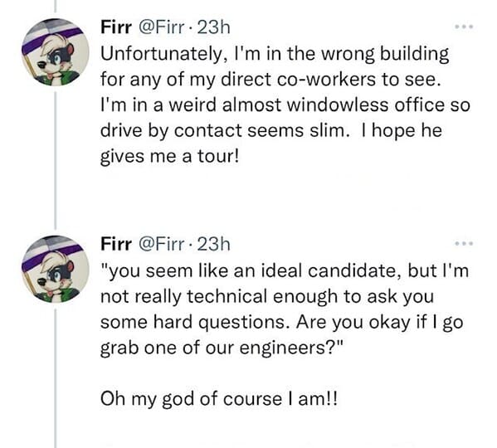Viewport: 497px width, 448px height.
Task: Click the thread line above the first avatar
Action: pyautogui.click(x=55, y=7)
